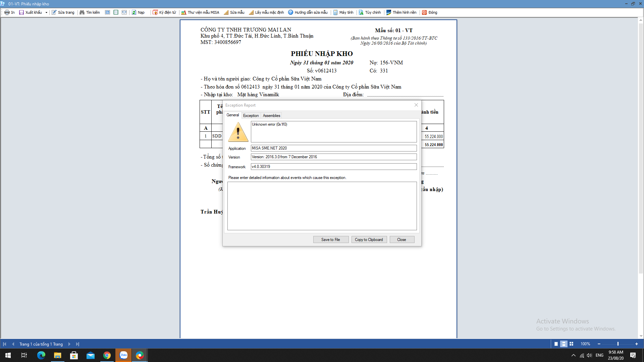Click the vertical scrollbar down arrow
644x362 pixels.
coord(641,336)
